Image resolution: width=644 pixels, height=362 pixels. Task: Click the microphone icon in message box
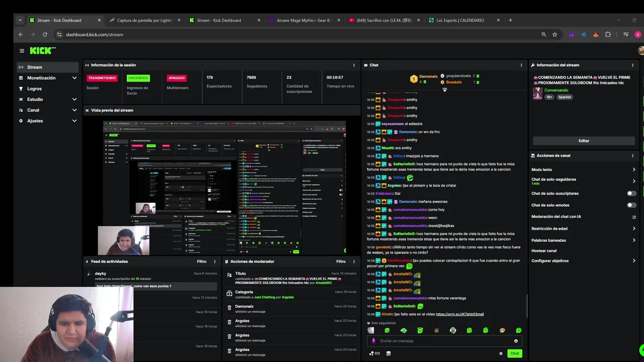(373, 341)
